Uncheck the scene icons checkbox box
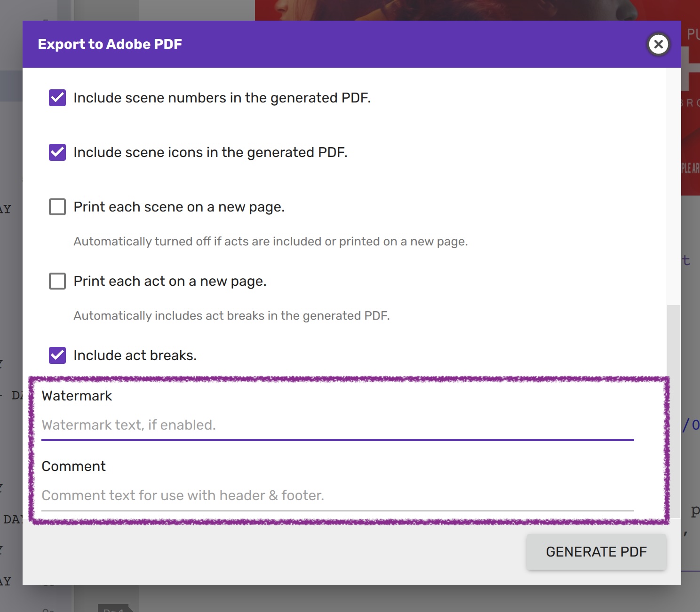Image resolution: width=700 pixels, height=612 pixels. pos(57,152)
